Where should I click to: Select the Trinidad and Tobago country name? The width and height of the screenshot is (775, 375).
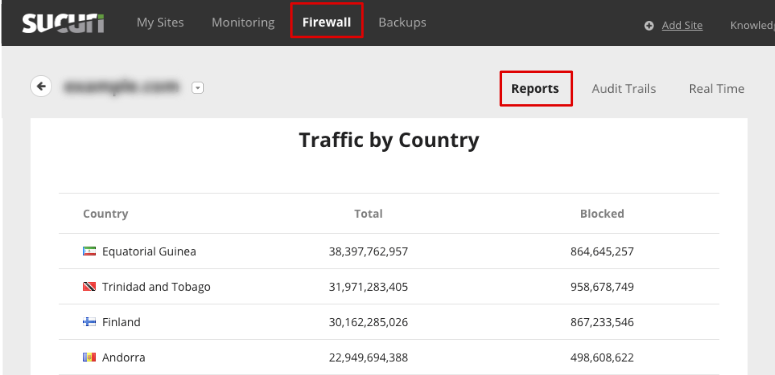pos(156,287)
